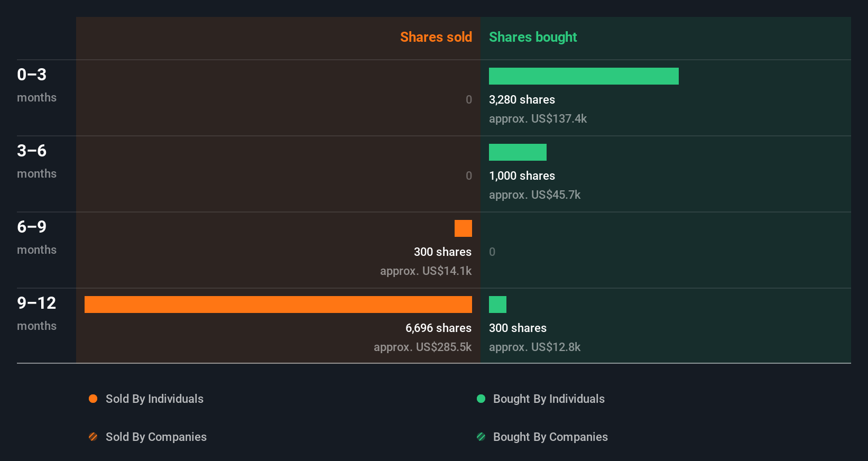Screen dimensions: 868x461
Task: Click the small green 9–12 months bought bar
Action: [497, 305]
